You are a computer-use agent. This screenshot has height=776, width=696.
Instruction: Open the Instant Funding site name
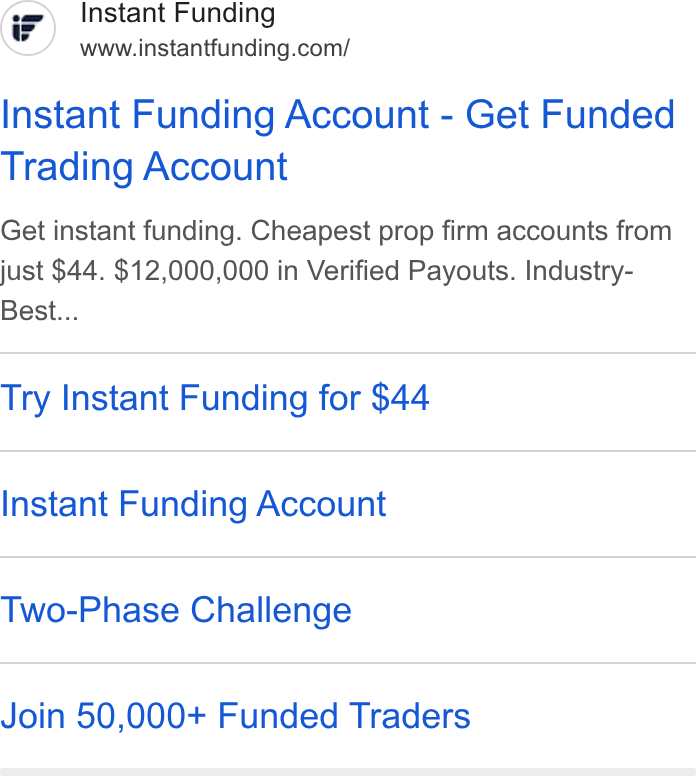[x=178, y=13]
